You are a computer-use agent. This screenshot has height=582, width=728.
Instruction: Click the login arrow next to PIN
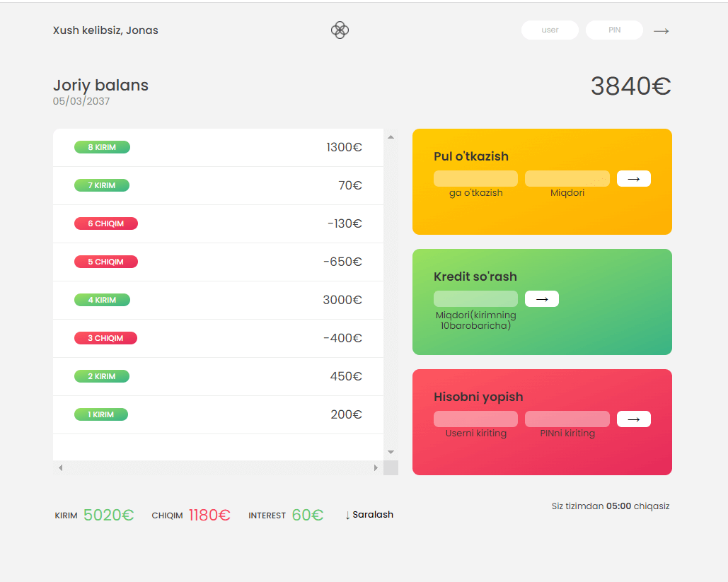(x=661, y=31)
